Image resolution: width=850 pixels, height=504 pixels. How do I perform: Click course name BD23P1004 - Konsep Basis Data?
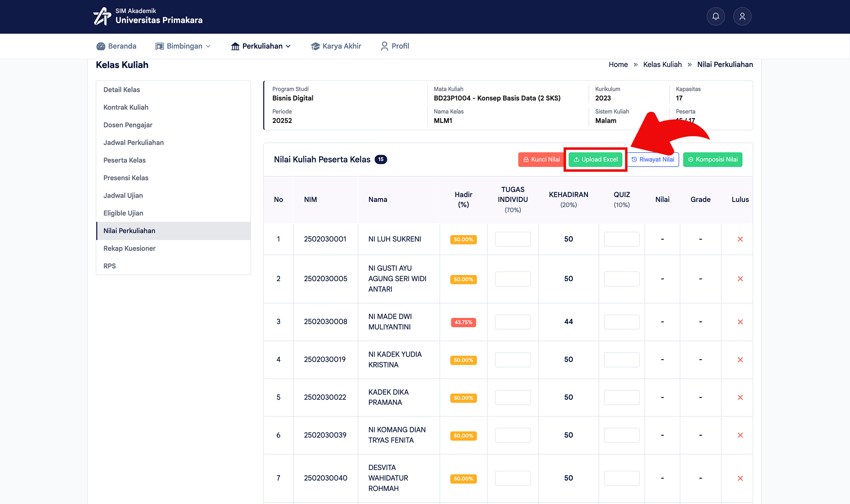(497, 98)
